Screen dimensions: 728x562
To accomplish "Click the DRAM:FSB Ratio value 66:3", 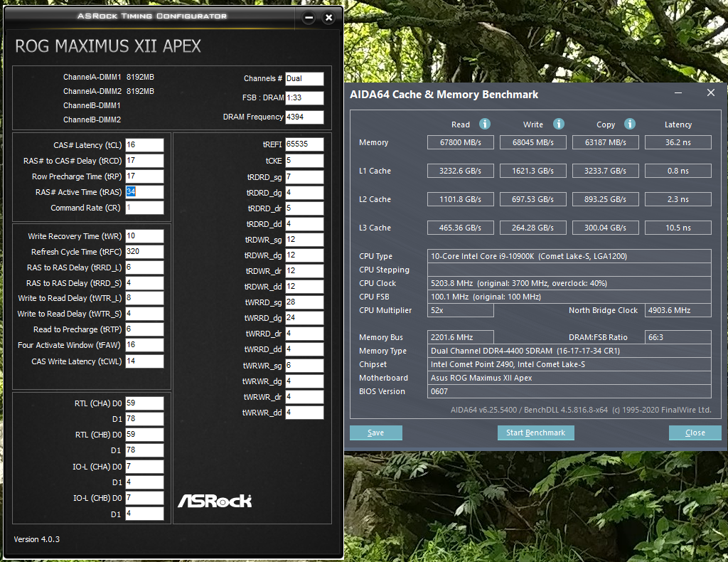I will click(678, 337).
